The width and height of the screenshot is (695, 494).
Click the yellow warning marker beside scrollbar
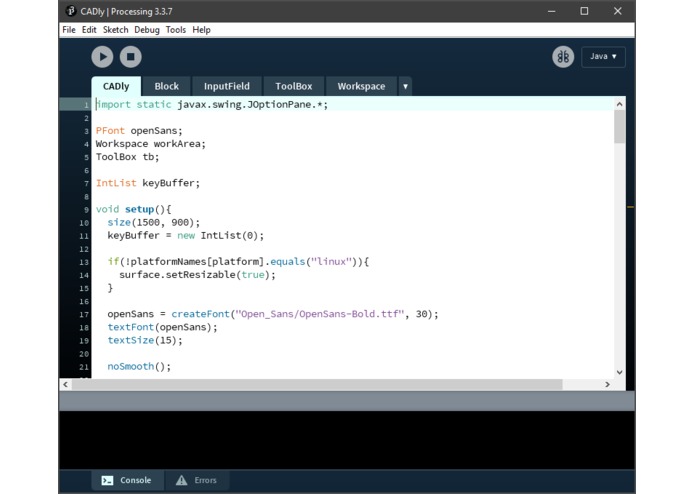point(630,207)
